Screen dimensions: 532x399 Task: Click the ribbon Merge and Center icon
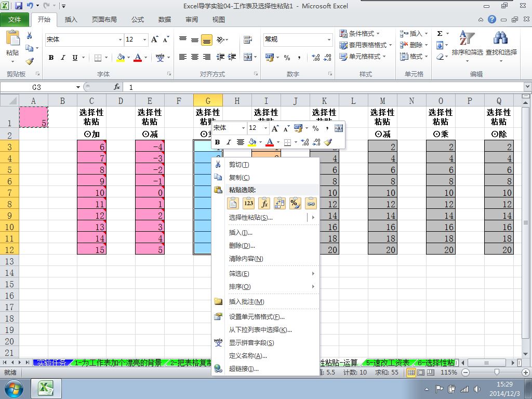click(x=248, y=57)
